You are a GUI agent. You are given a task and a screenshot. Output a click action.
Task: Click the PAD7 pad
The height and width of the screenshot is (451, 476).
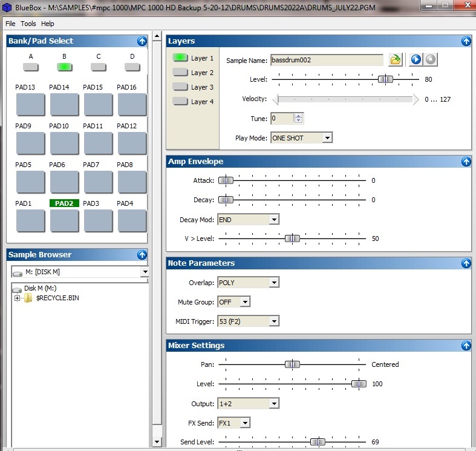coord(99,182)
